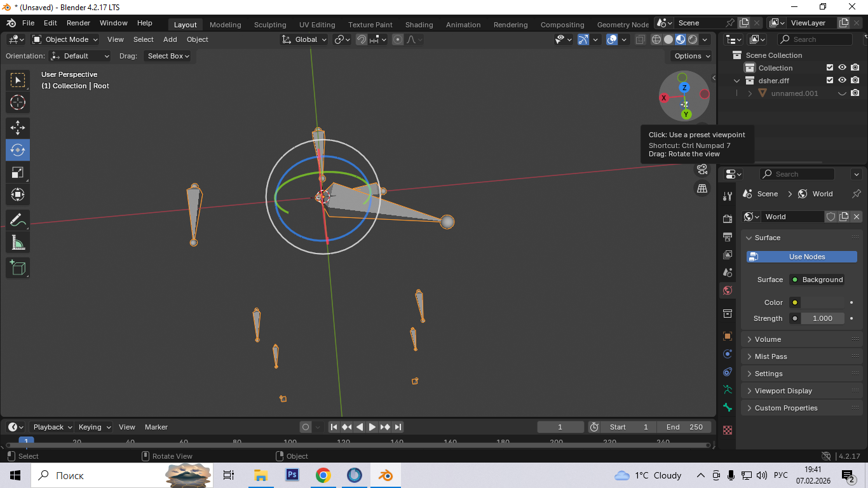Switch to the Sculpting workspace tab
868x488 pixels.
click(270, 25)
